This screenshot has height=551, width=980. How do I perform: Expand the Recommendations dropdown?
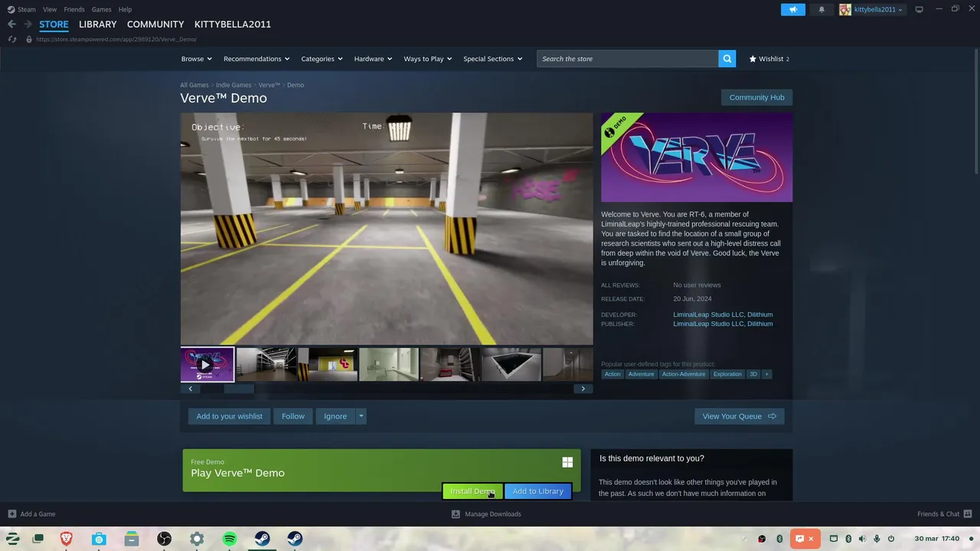[256, 59]
